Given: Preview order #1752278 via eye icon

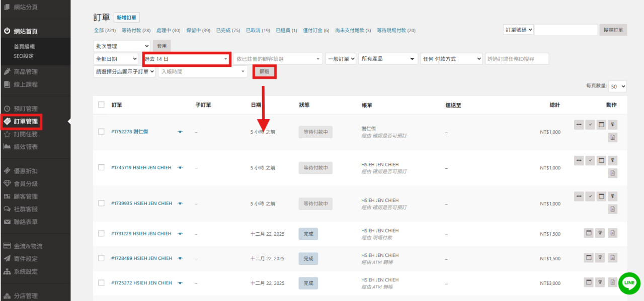Looking at the screenshot, I should (x=180, y=132).
